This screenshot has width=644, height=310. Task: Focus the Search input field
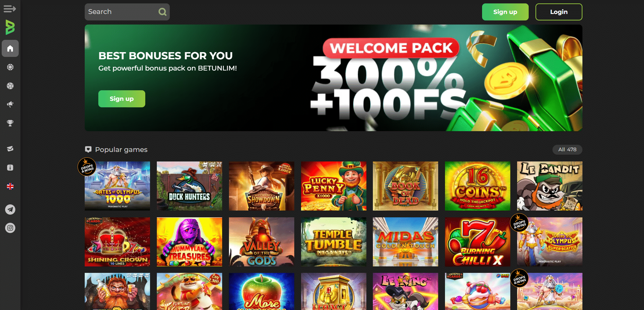127,12
